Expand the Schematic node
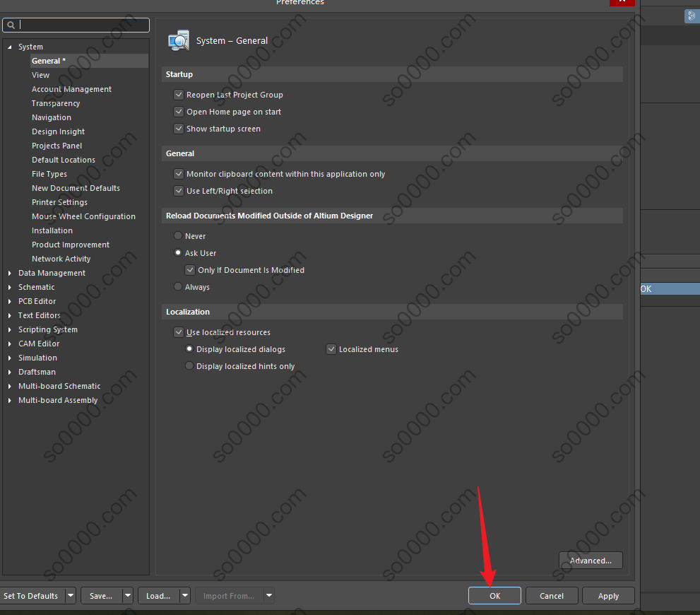This screenshot has width=700, height=615. click(9, 287)
